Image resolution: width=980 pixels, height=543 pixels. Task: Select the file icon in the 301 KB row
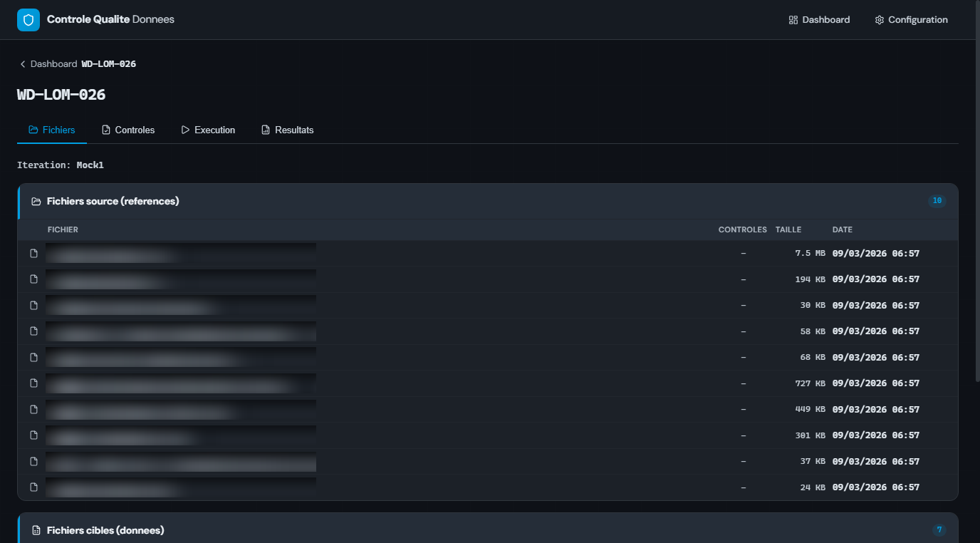pos(33,435)
